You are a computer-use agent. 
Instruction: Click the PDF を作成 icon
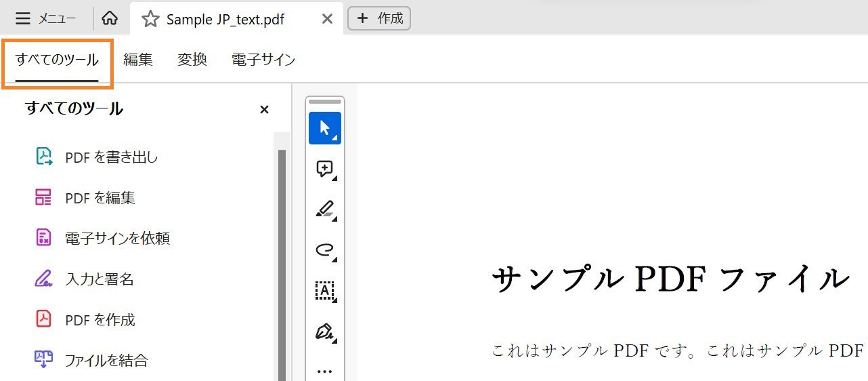[43, 319]
